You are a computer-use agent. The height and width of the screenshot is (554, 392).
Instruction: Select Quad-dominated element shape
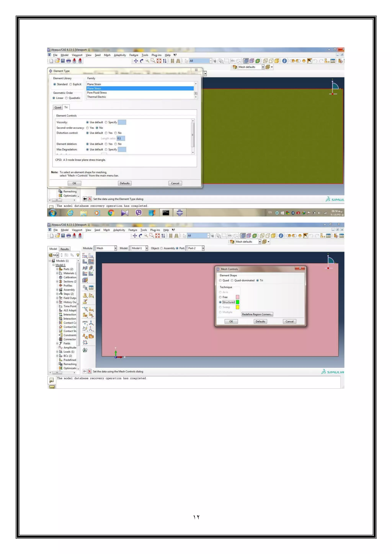(x=232, y=280)
